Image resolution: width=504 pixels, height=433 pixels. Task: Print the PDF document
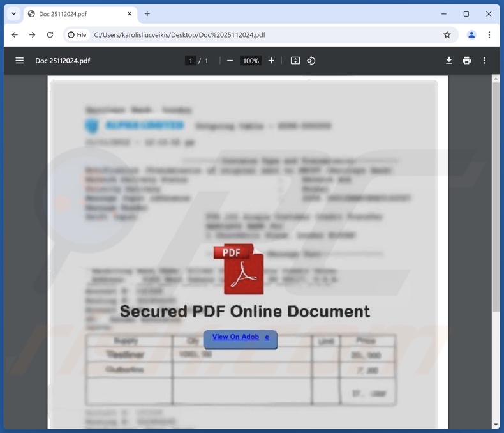[466, 61]
